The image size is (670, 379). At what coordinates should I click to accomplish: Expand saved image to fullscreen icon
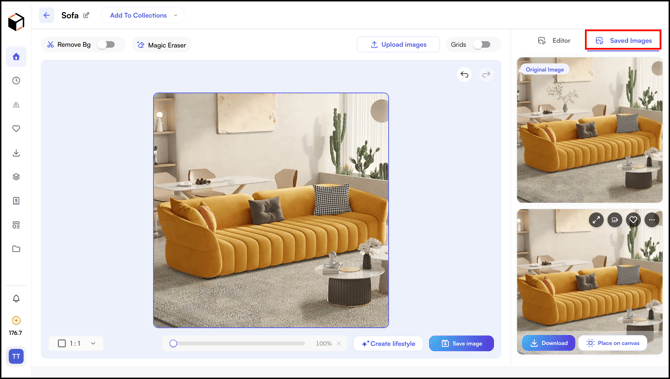(x=596, y=220)
